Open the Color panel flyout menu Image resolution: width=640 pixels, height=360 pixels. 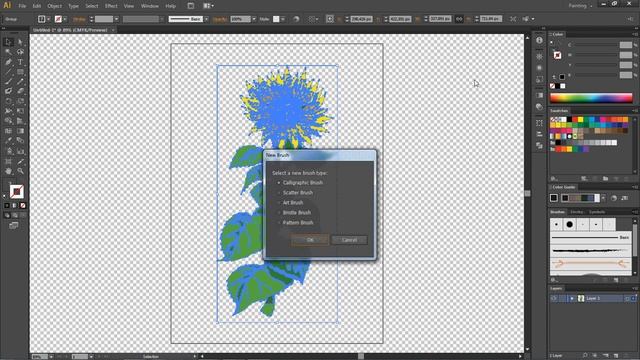pos(634,34)
